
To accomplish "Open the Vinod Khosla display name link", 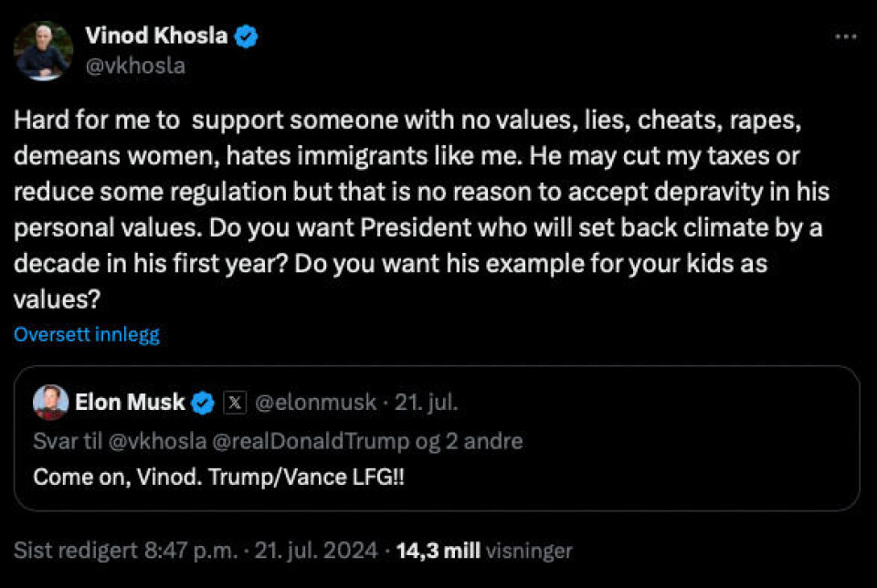I will coord(156,37).
